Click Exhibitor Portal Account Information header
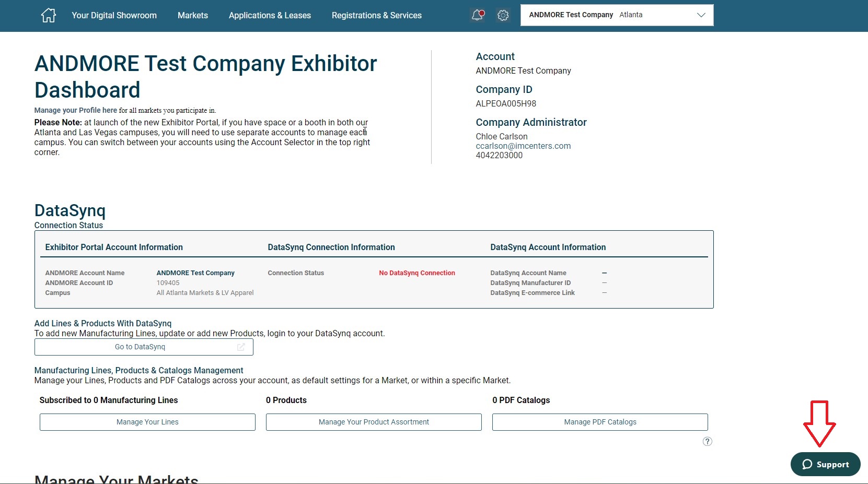 114,247
